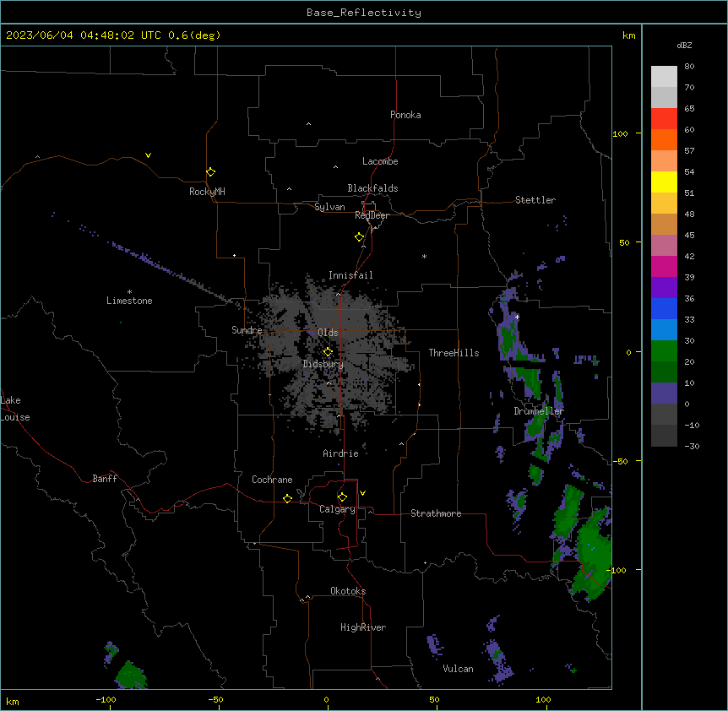Viewport: 728px width, 711px height.
Task: Click the yellow diamond marker above RockyMH
Action: click(211, 172)
